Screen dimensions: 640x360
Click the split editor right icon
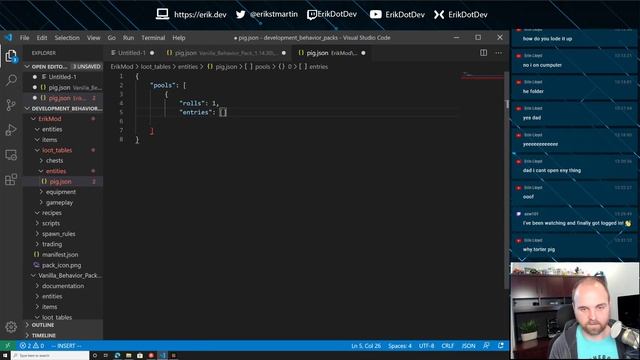pyautogui.click(x=483, y=53)
